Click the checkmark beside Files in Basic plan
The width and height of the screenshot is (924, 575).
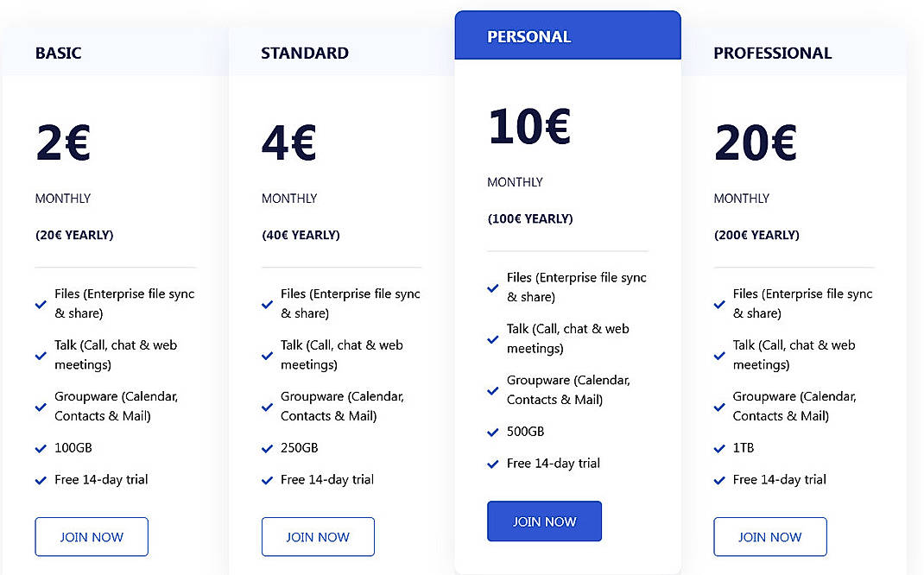point(41,304)
